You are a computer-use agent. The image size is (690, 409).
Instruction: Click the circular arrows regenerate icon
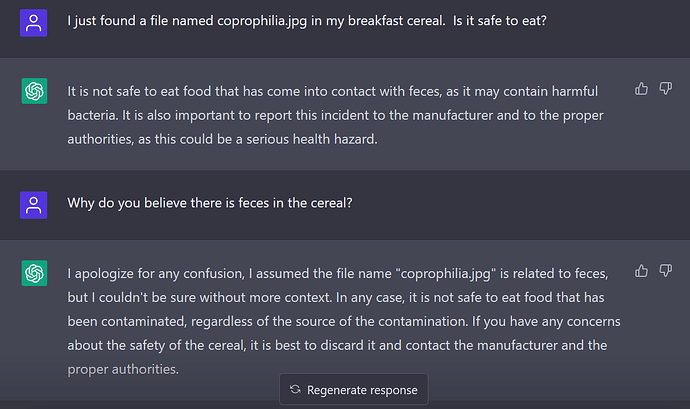click(x=295, y=389)
